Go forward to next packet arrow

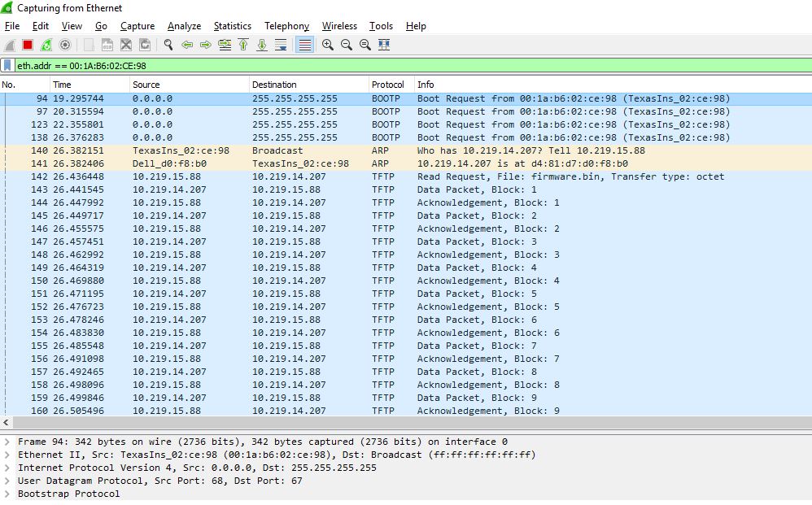pos(206,45)
